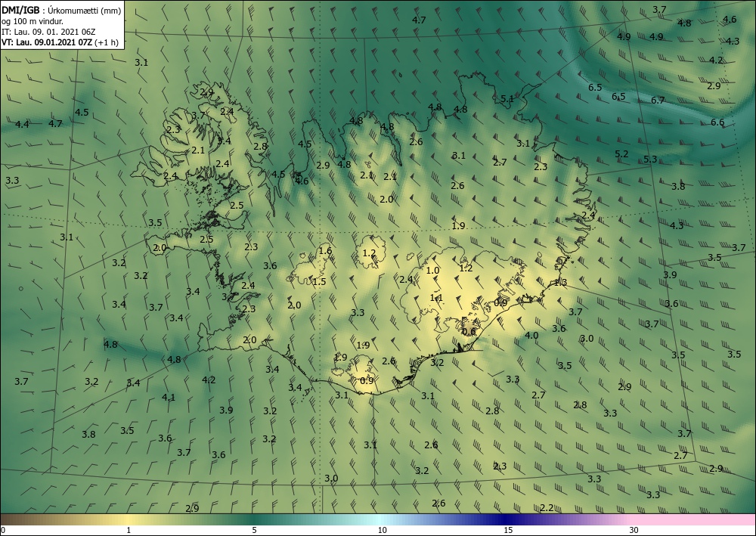Viewport: 756px width, 536px height.
Task: Click the 'og 100 m vindur.' subtitle line
Action: pos(33,21)
